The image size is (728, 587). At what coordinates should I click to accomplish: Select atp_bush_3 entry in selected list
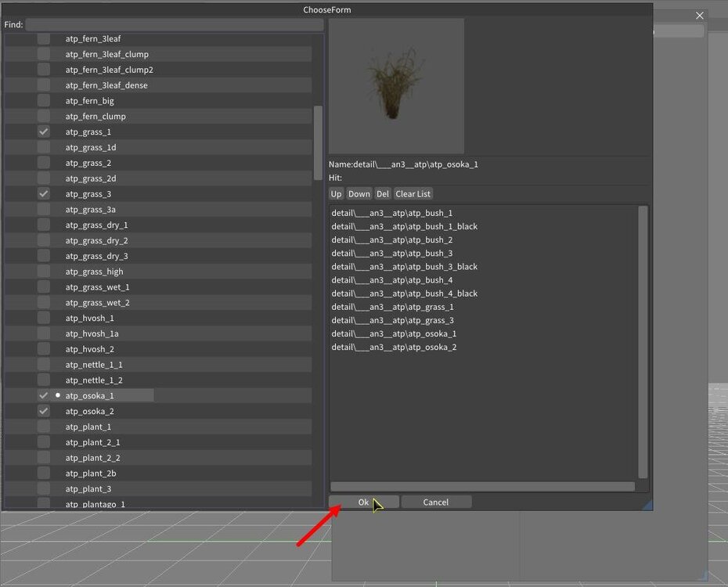pyautogui.click(x=392, y=254)
